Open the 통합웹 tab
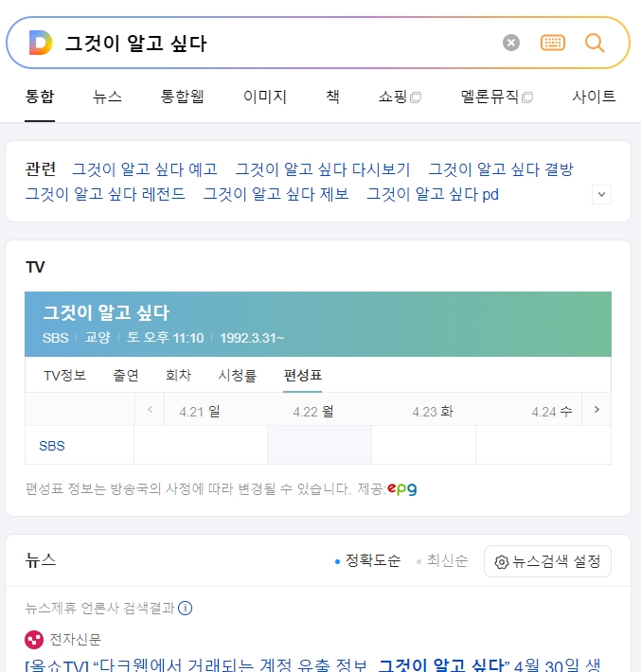The height and width of the screenshot is (672, 641). 182,96
